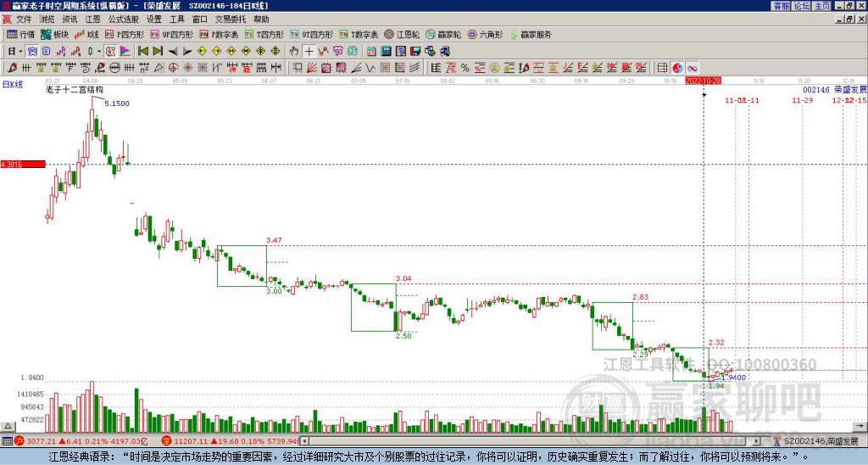The image size is (868, 465).
Task: Open the 窗口 menu
Action: pyautogui.click(x=200, y=19)
